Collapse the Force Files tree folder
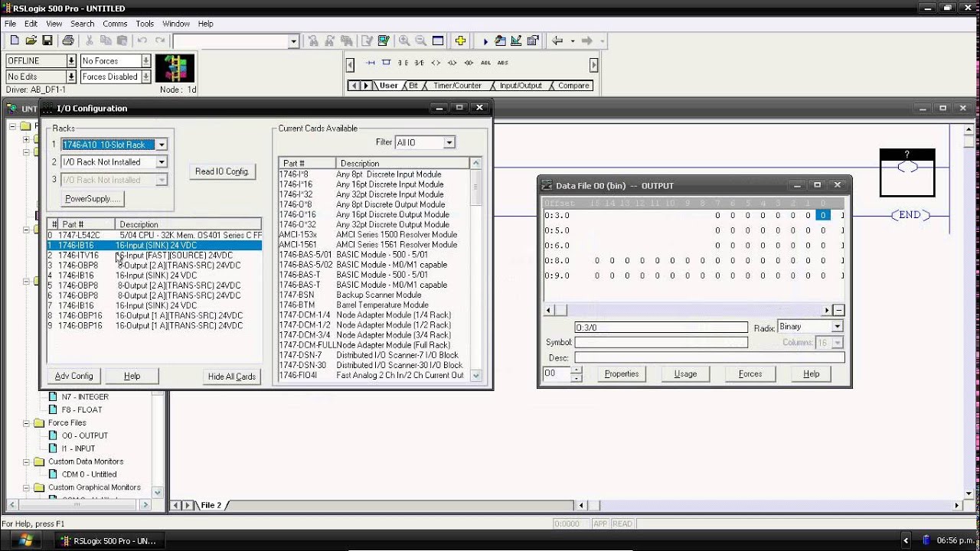The width and height of the screenshot is (980, 551). pos(25,422)
